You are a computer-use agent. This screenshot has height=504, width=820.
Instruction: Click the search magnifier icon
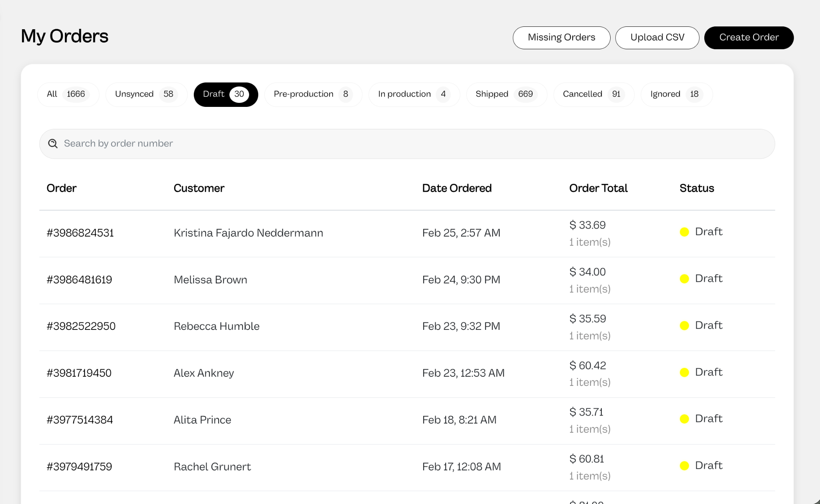pos(53,144)
